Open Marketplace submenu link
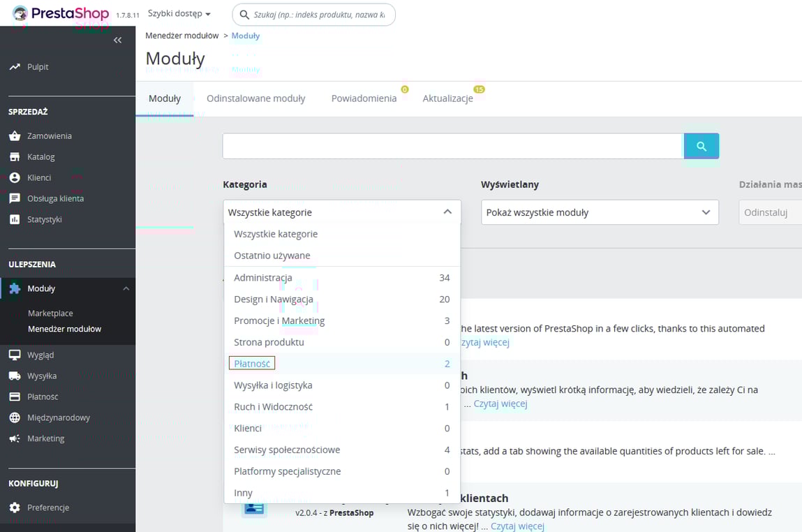 coord(50,313)
